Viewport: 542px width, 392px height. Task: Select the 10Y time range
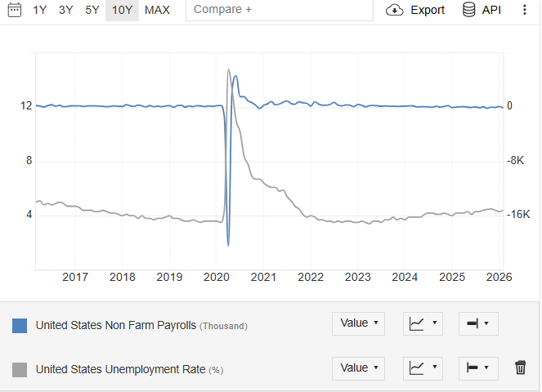point(122,10)
